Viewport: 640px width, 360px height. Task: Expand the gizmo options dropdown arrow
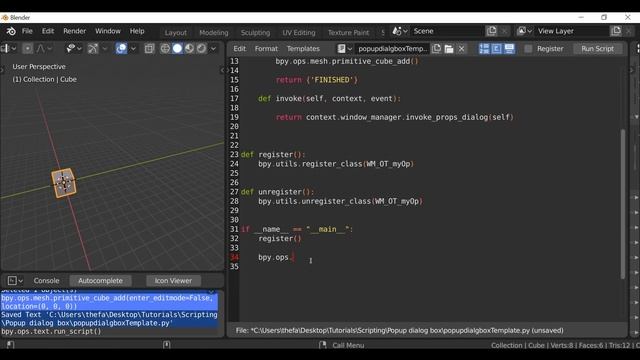point(104,49)
